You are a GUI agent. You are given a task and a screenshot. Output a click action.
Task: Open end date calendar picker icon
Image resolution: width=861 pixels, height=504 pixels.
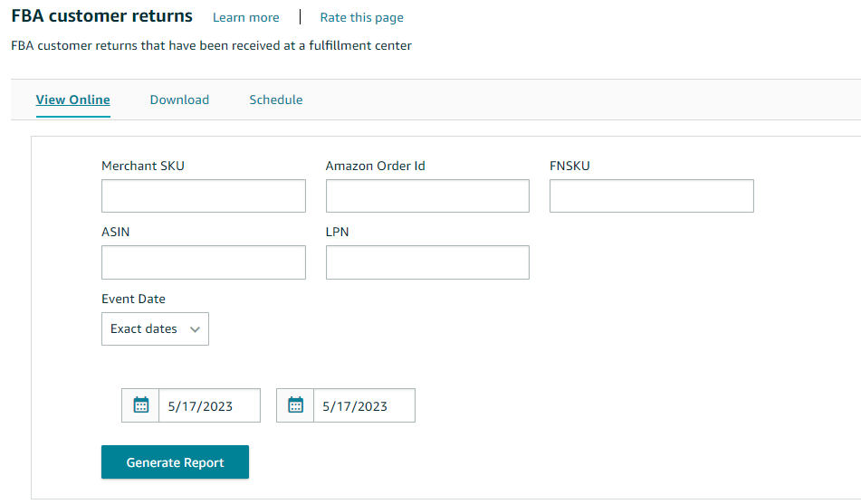click(295, 405)
